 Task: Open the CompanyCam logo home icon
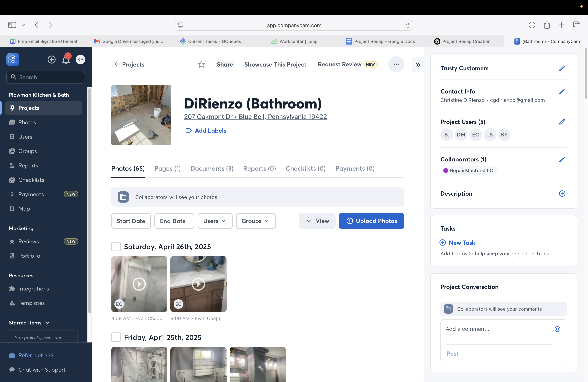pyautogui.click(x=13, y=60)
